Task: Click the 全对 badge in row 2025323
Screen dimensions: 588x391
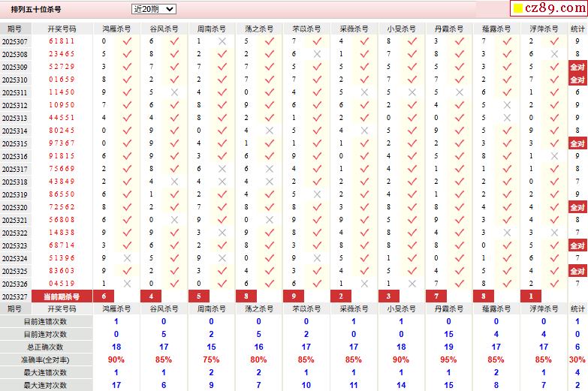Action: tap(577, 245)
